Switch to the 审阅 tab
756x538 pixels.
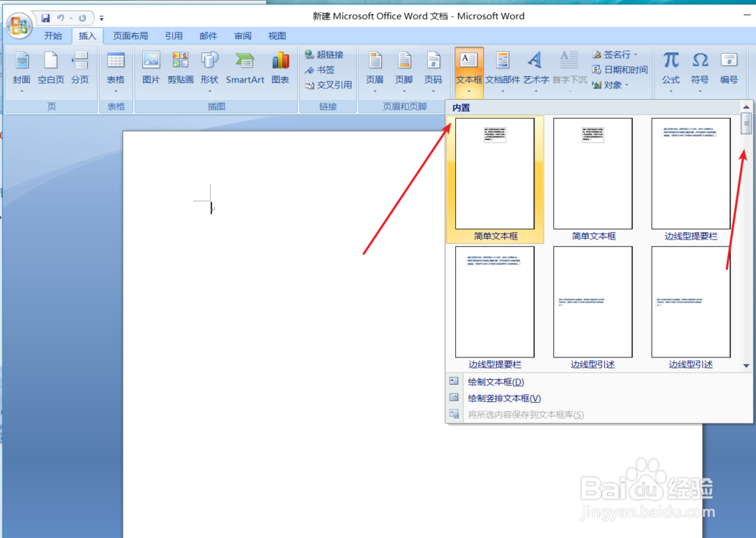pos(242,35)
